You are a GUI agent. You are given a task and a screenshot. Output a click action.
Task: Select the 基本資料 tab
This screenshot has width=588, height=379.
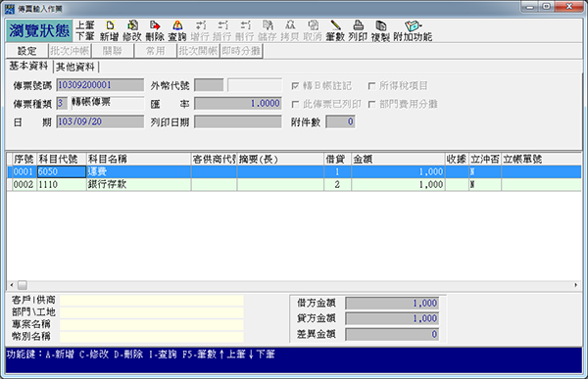(28, 66)
